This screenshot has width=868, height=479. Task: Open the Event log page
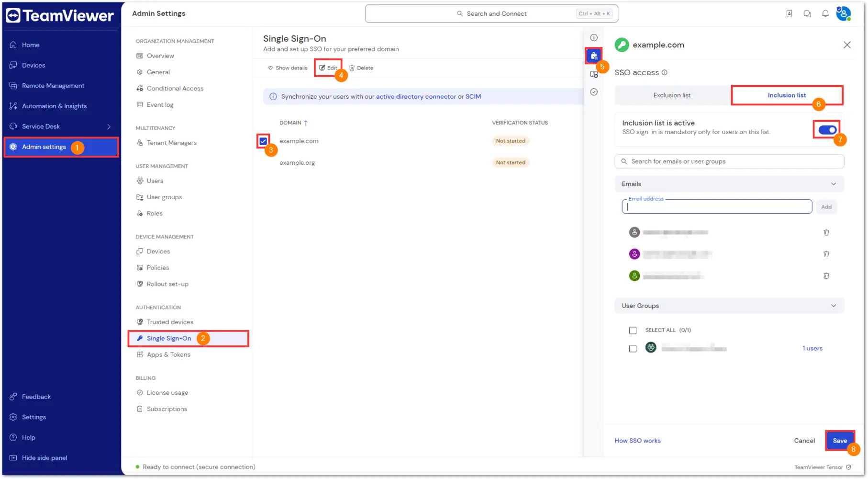point(160,104)
